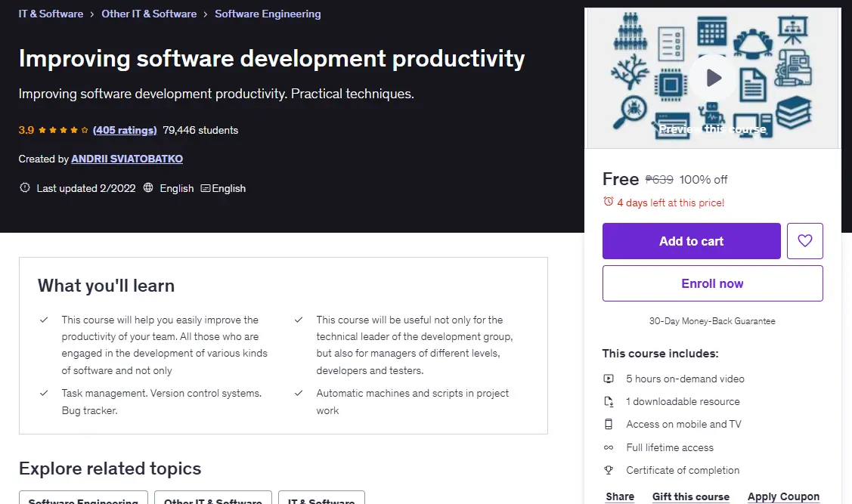Click the Enroll now button
The height and width of the screenshot is (504, 852).
click(712, 283)
